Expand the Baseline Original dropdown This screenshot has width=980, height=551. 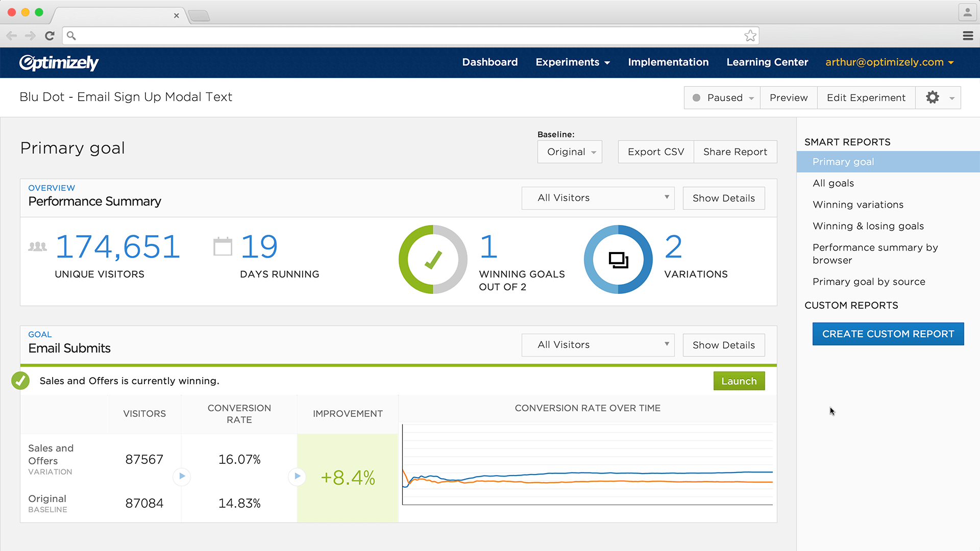coord(570,152)
